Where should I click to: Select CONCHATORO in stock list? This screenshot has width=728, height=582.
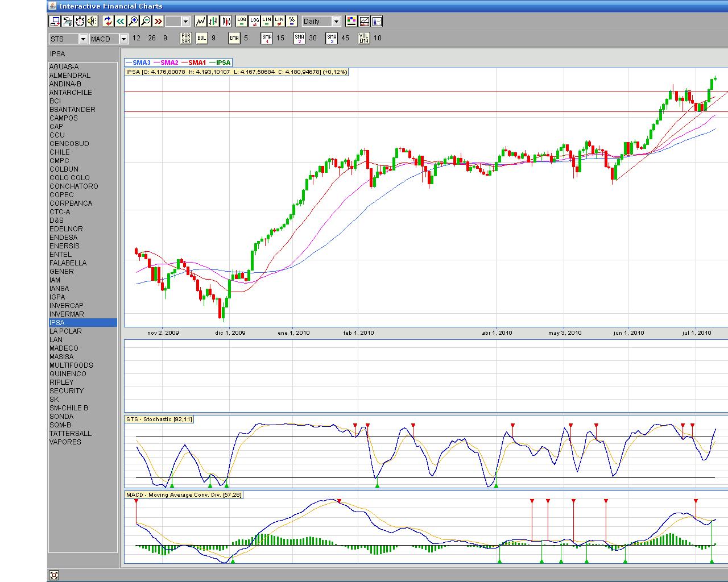point(83,186)
